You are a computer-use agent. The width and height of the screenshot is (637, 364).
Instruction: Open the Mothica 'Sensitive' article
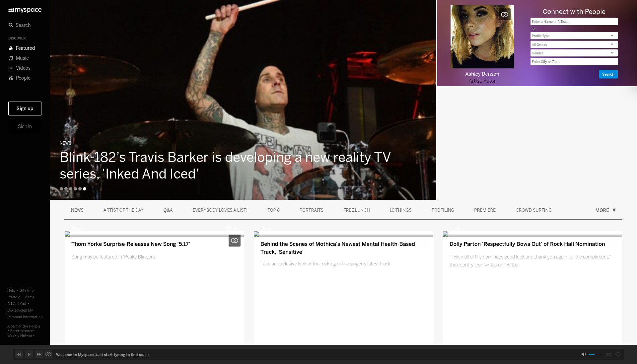338,248
